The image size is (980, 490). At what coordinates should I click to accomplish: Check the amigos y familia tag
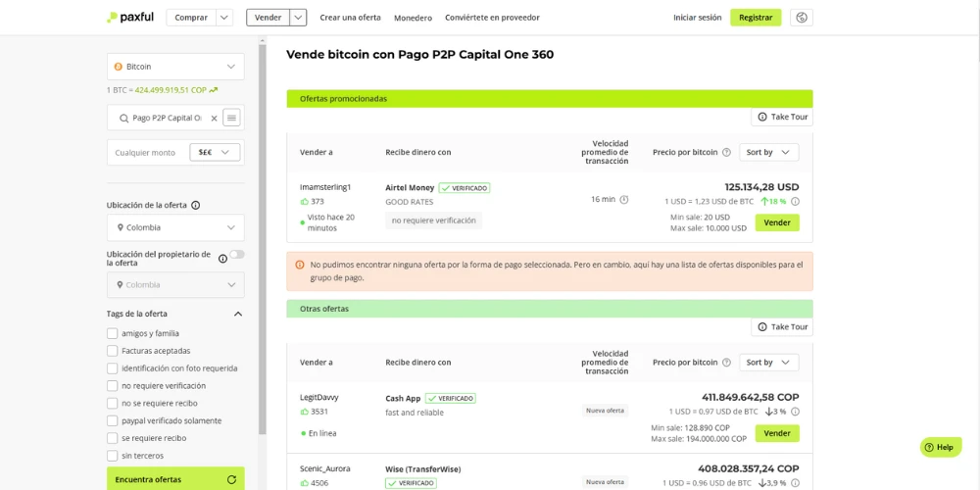pos(113,334)
